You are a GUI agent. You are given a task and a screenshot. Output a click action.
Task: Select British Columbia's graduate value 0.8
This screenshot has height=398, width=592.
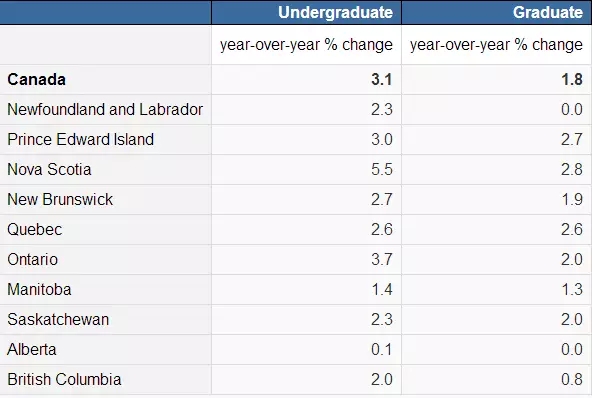(x=572, y=379)
